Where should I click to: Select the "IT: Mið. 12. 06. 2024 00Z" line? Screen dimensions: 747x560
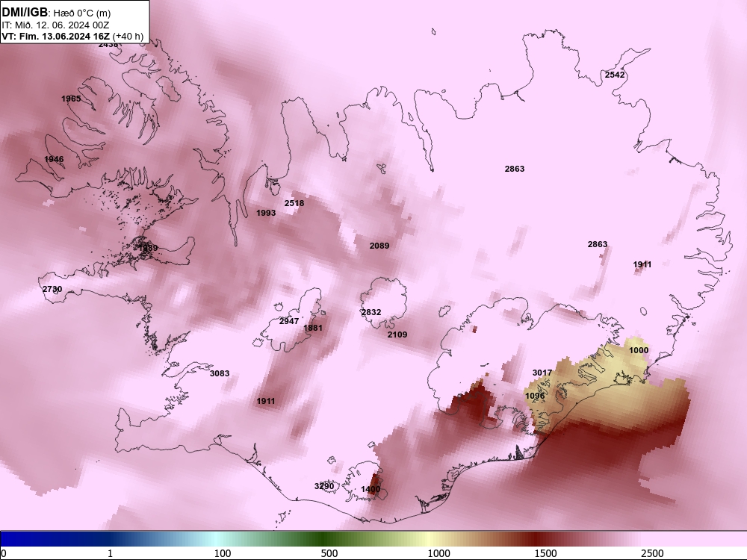55,25
